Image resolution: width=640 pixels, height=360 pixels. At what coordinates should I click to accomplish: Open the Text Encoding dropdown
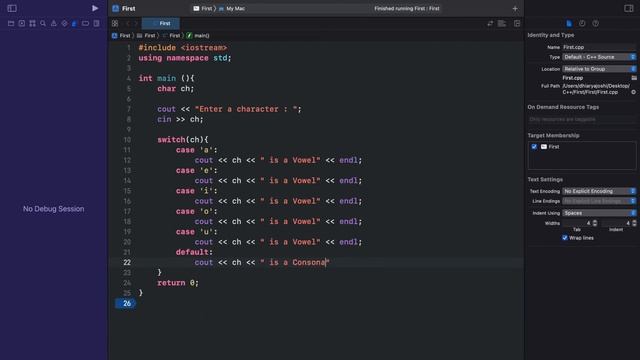pos(599,191)
